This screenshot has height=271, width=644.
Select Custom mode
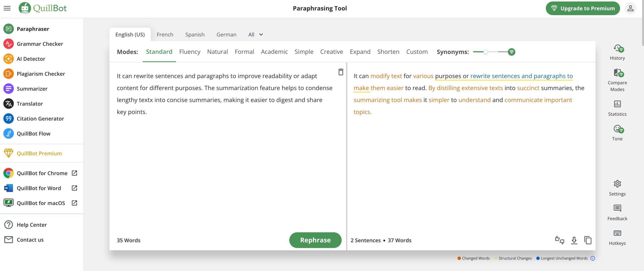[417, 52]
